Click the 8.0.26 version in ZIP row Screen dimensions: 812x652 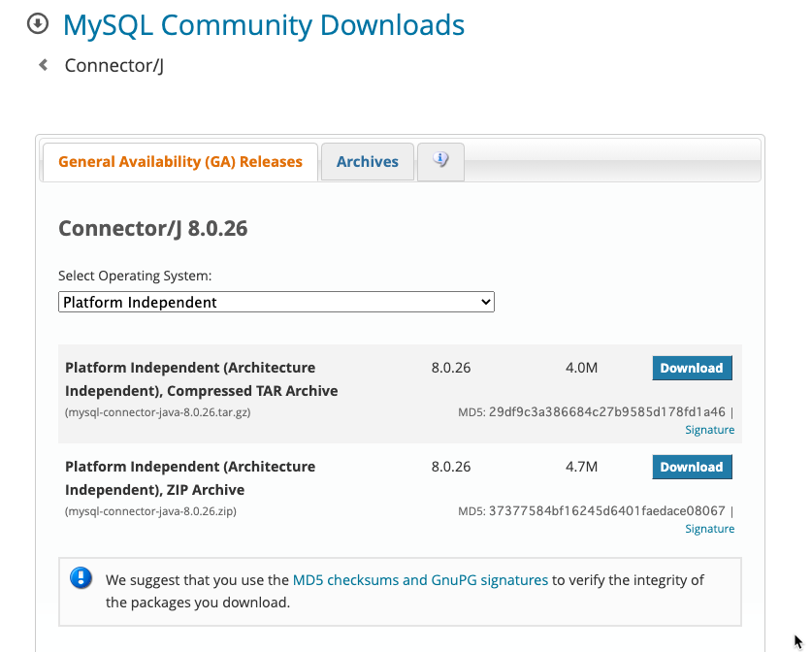(x=451, y=467)
